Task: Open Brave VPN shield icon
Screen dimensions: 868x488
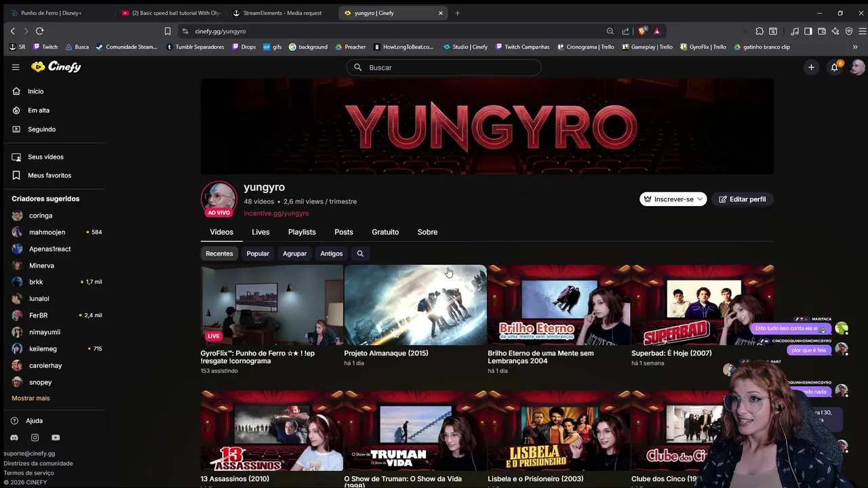Action: point(849,31)
